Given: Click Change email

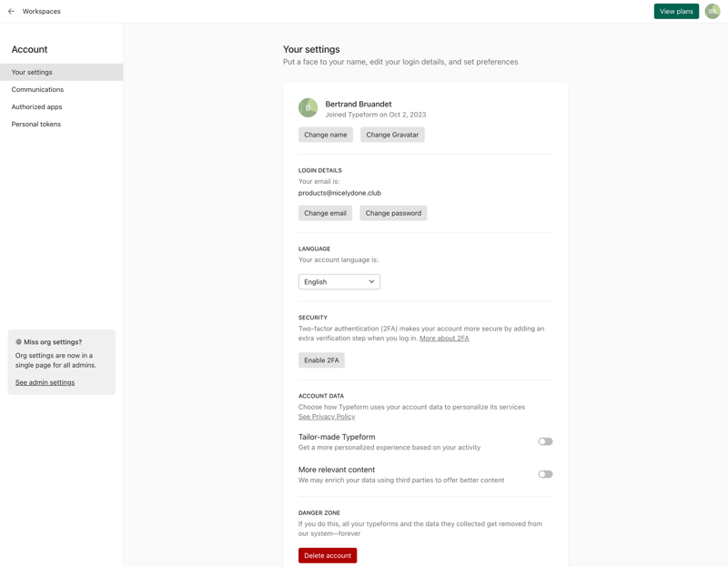Looking at the screenshot, I should (x=325, y=212).
